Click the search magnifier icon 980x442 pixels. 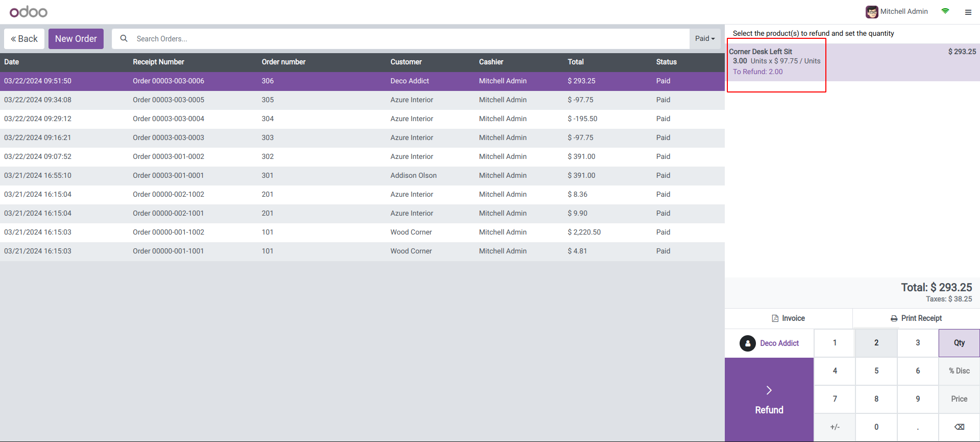[x=124, y=38]
